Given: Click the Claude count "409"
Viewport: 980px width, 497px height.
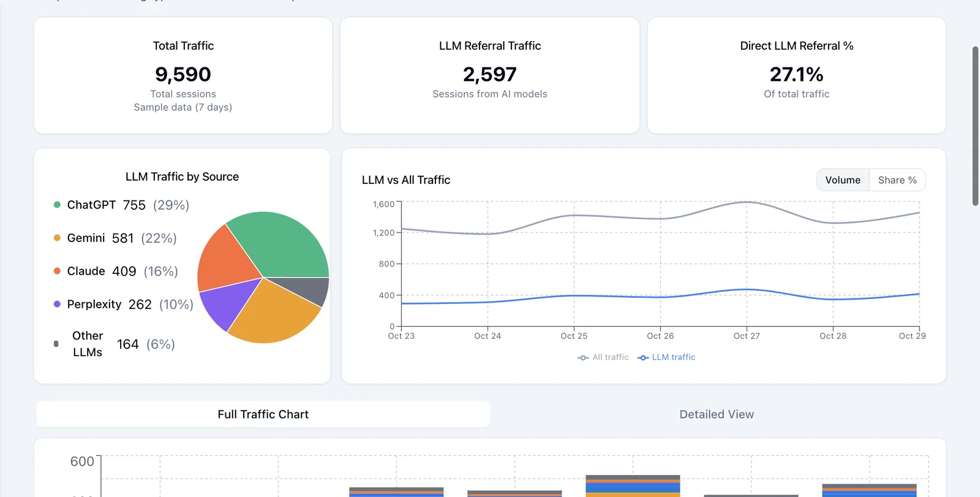Looking at the screenshot, I should pos(124,271).
